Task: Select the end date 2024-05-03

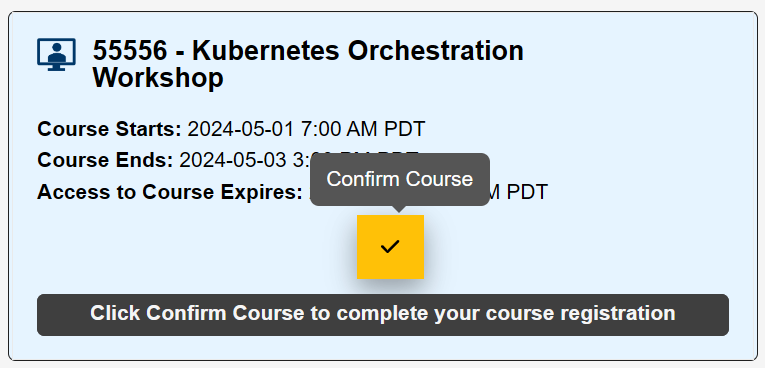Action: [233, 160]
